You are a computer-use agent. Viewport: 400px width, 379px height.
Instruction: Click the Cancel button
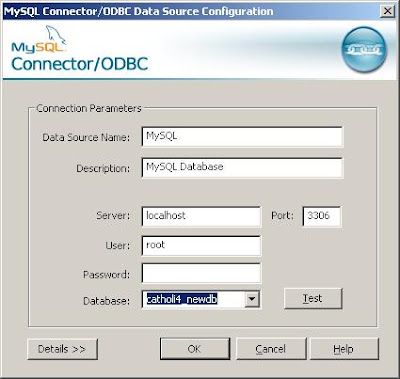click(271, 349)
